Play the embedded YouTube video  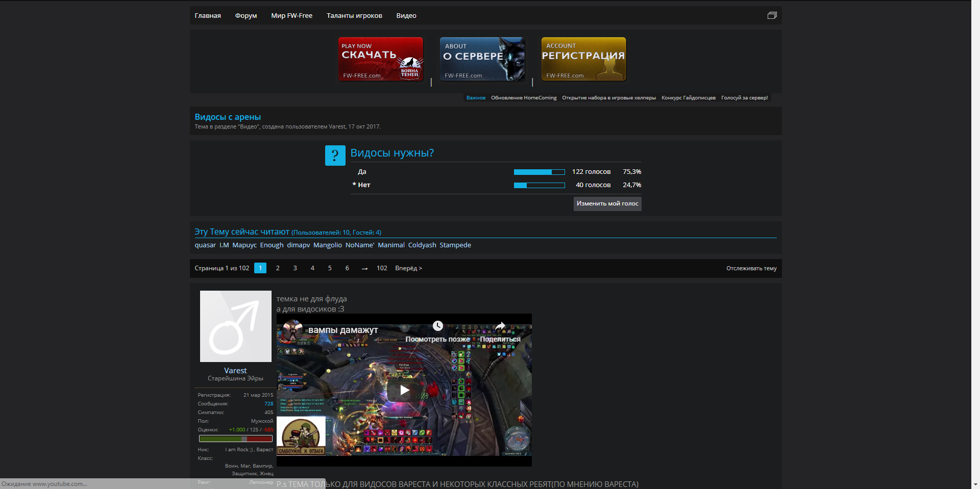pos(404,390)
